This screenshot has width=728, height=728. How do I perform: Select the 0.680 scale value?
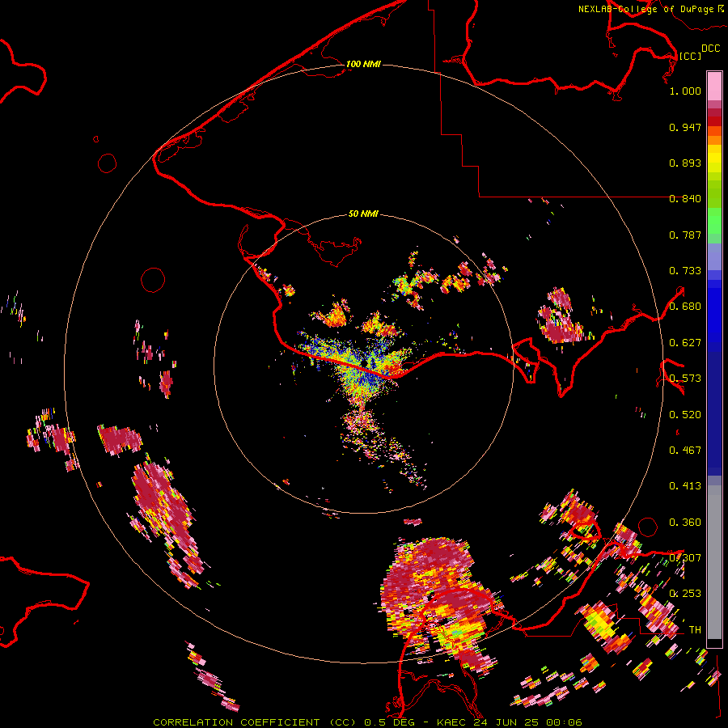point(685,307)
